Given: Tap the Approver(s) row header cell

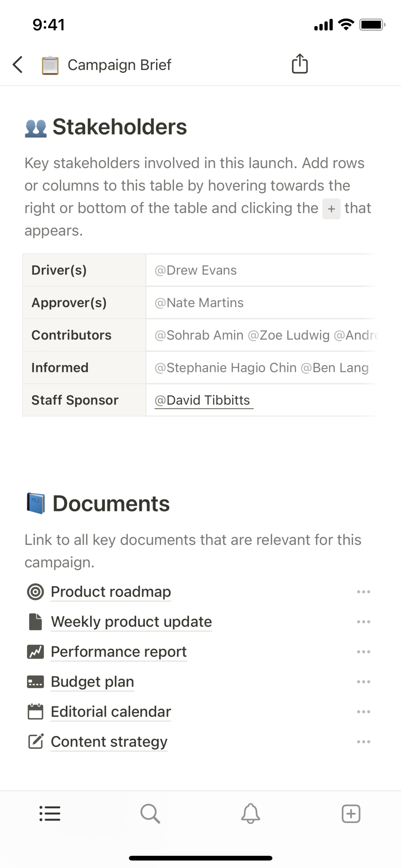Looking at the screenshot, I should [x=84, y=303].
